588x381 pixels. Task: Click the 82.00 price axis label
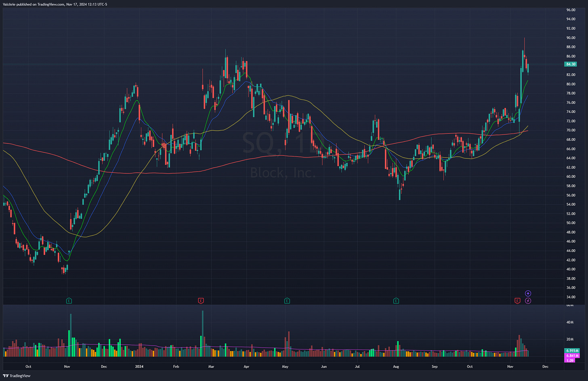[571, 75]
